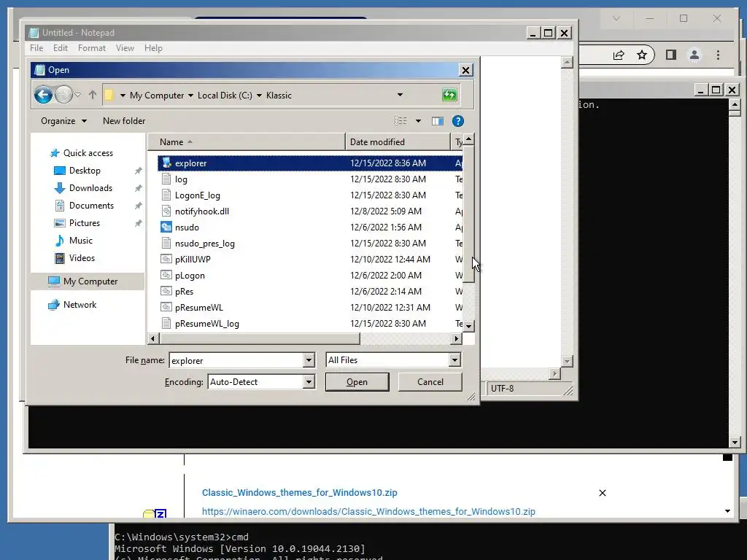Open Desktop in the sidebar
The width and height of the screenshot is (747, 560).
[x=85, y=171]
